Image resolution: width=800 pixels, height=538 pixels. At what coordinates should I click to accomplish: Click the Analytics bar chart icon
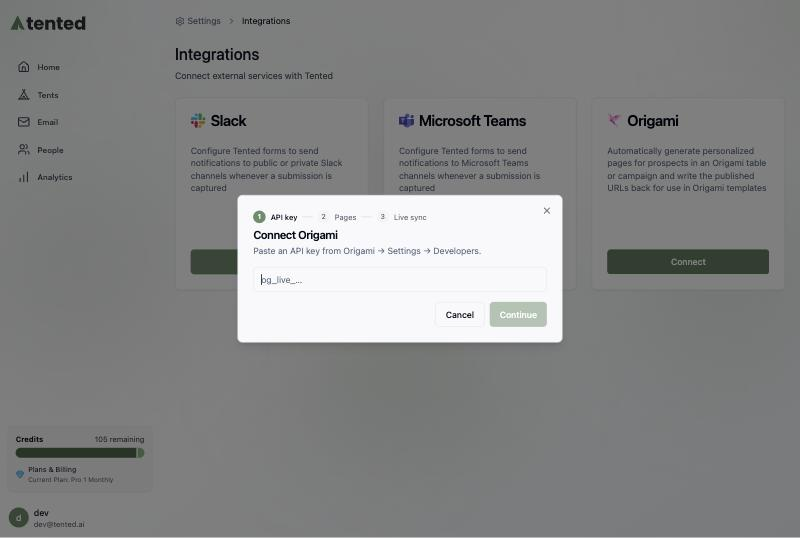tap(23, 177)
